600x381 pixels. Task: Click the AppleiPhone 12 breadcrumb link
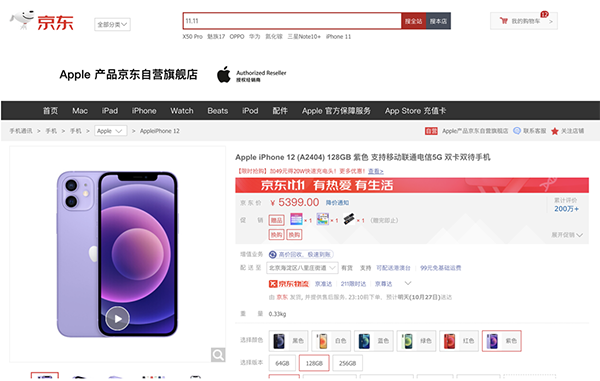pos(160,131)
